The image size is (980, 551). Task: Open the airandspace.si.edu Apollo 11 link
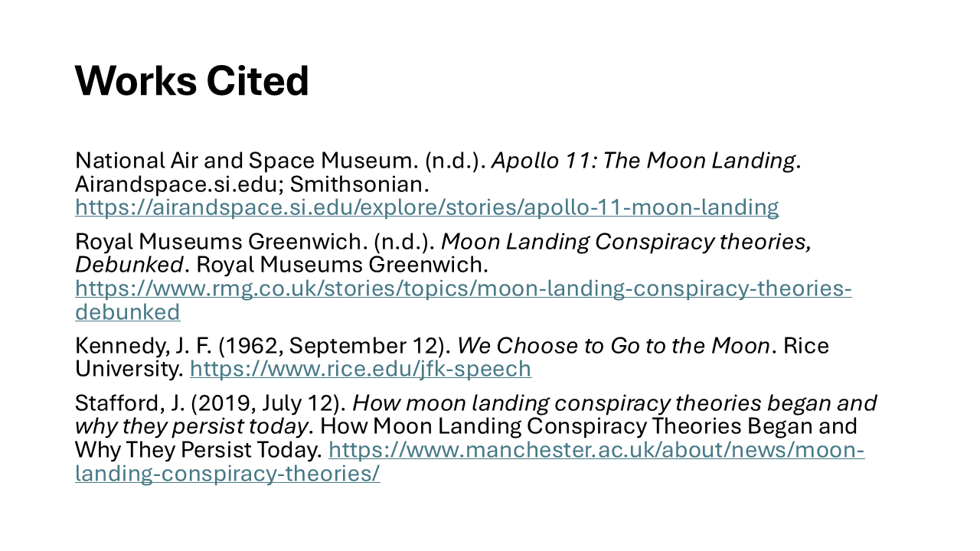(x=426, y=207)
